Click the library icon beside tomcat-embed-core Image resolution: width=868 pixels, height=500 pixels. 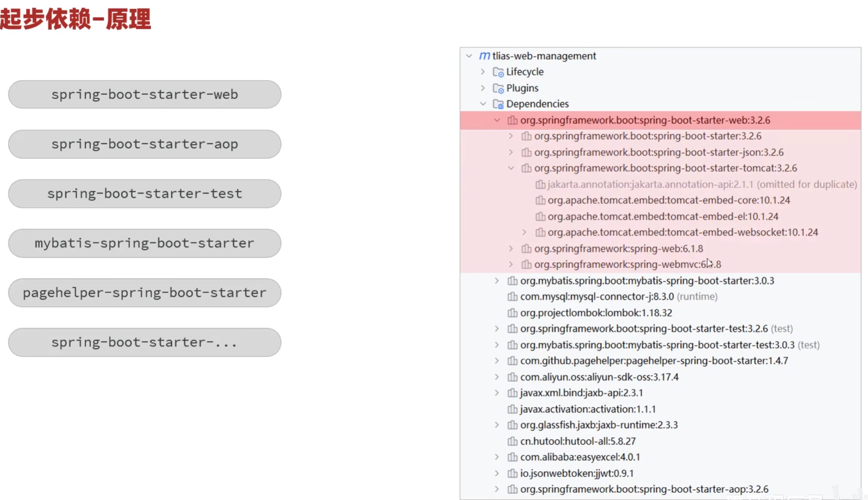tap(540, 200)
